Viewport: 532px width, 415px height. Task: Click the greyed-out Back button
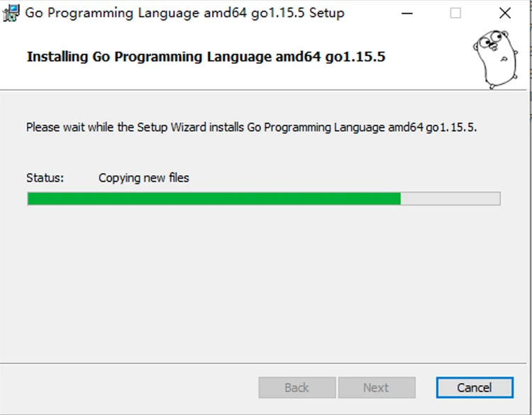pos(297,387)
